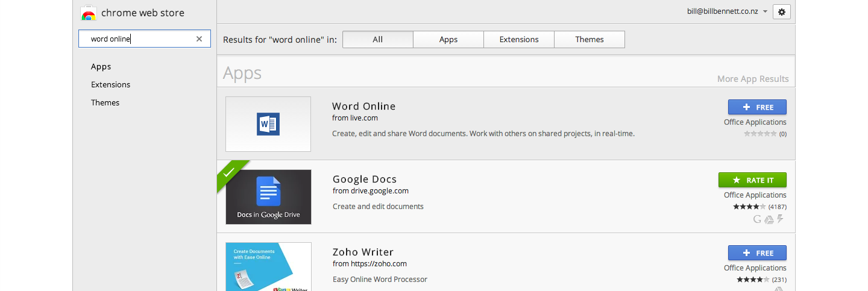Open the Word Online title link
The height and width of the screenshot is (291, 868).
364,106
